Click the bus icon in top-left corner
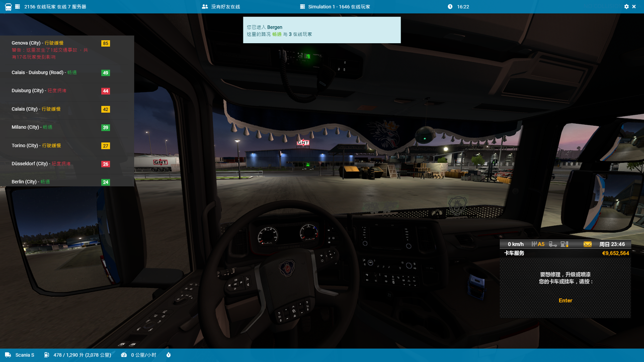Image resolution: width=644 pixels, height=362 pixels. (x=8, y=7)
